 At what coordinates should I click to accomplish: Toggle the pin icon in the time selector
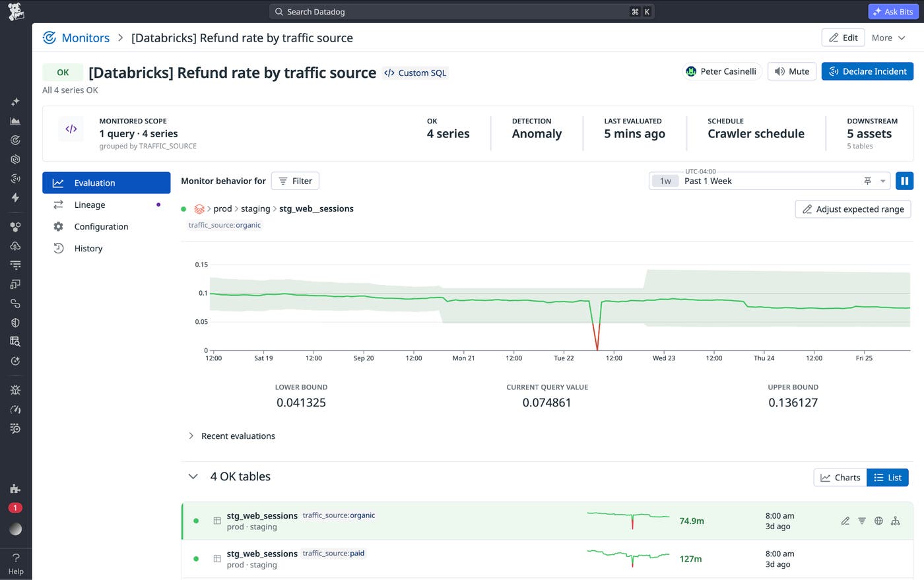click(x=867, y=181)
